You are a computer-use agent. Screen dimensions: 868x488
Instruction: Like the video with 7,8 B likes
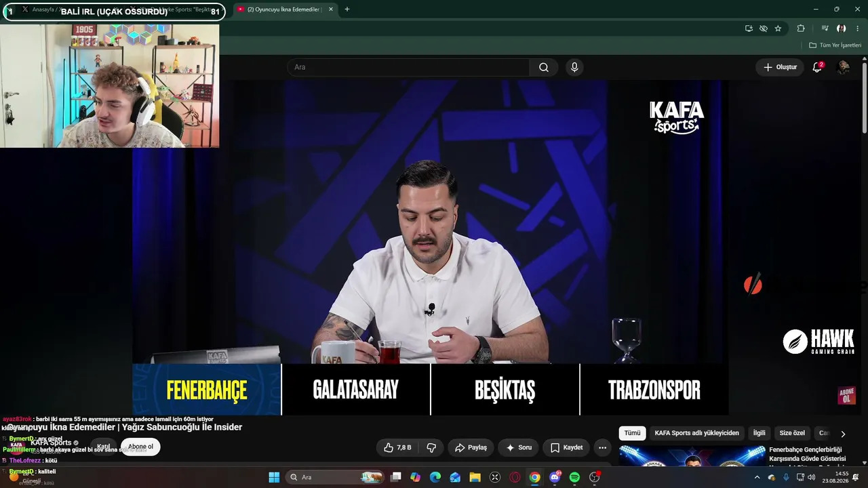[397, 447]
